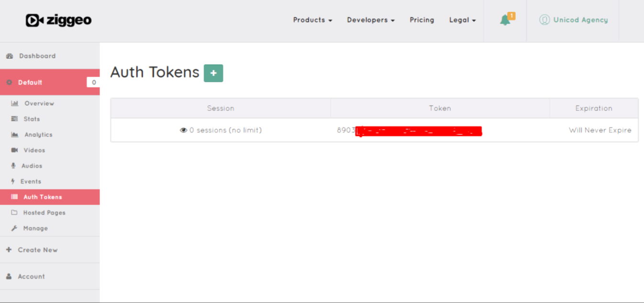This screenshot has width=644, height=303.
Task: Open the Manage section
Action: coord(35,228)
